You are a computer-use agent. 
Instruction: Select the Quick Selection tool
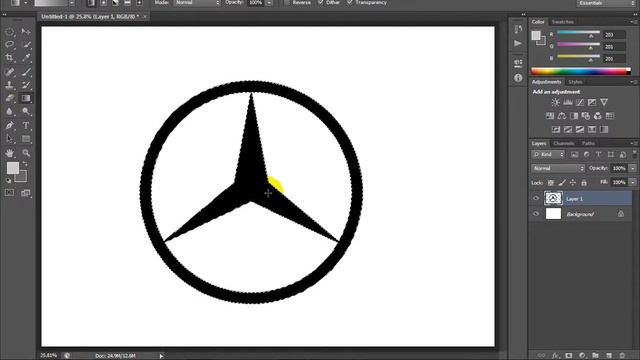pos(26,44)
